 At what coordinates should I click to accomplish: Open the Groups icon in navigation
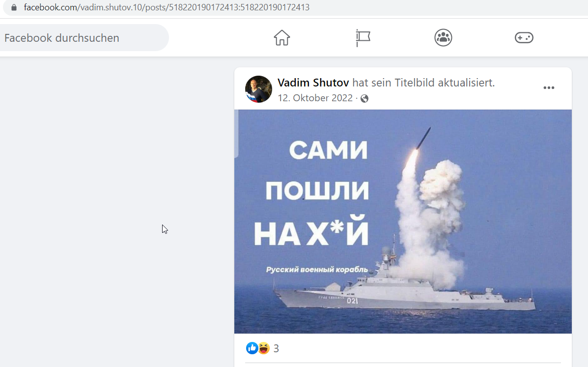(x=443, y=37)
